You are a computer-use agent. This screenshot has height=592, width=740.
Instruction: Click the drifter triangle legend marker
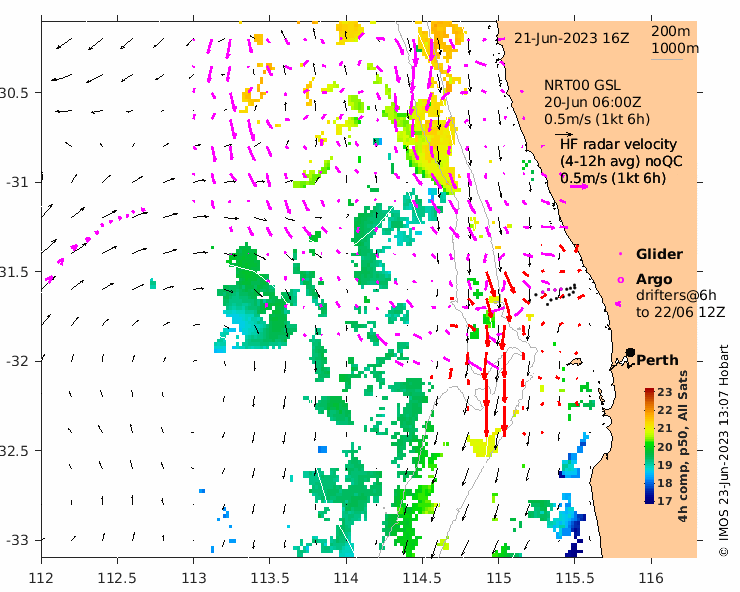(x=619, y=304)
